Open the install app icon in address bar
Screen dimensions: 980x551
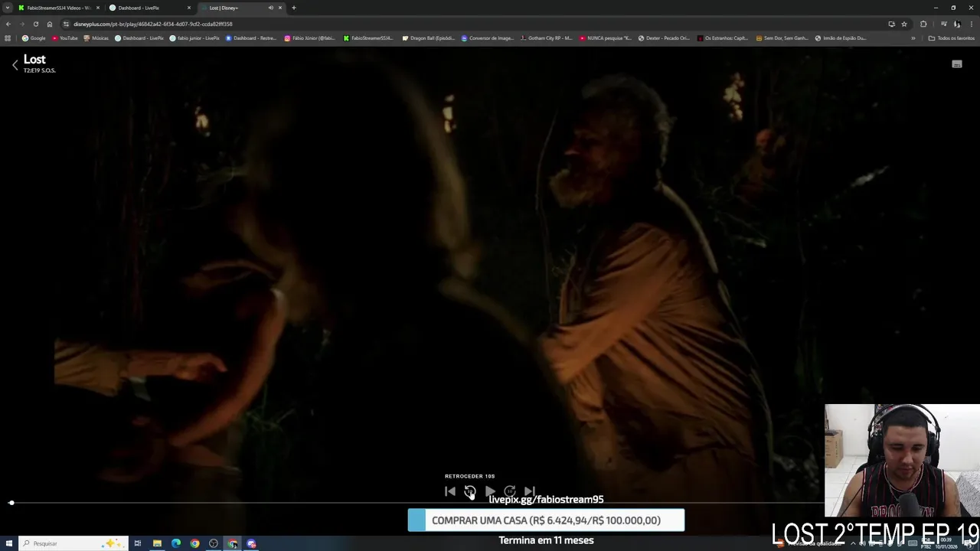tap(891, 24)
